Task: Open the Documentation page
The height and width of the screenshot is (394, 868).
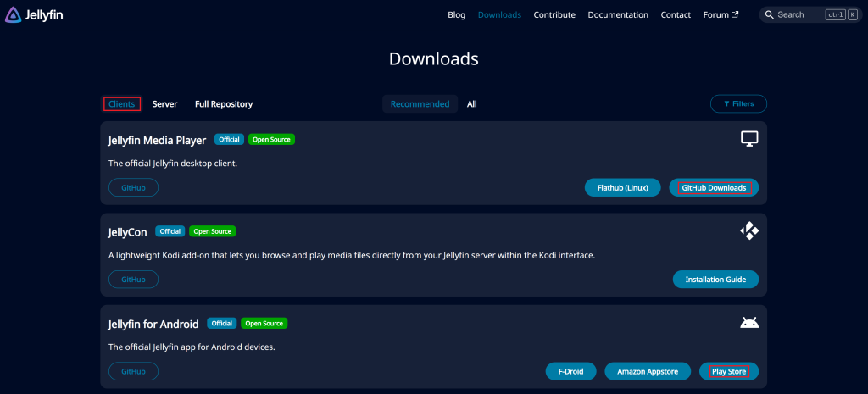Action: (618, 15)
